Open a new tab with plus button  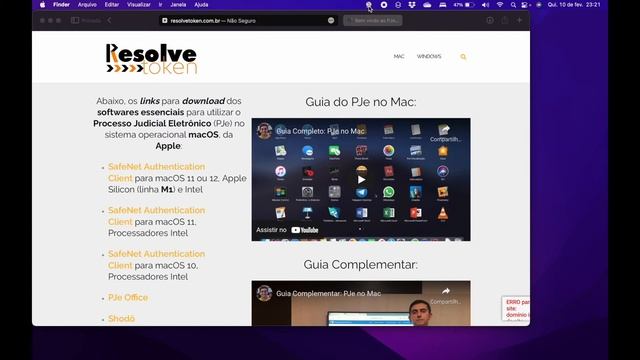(520, 20)
